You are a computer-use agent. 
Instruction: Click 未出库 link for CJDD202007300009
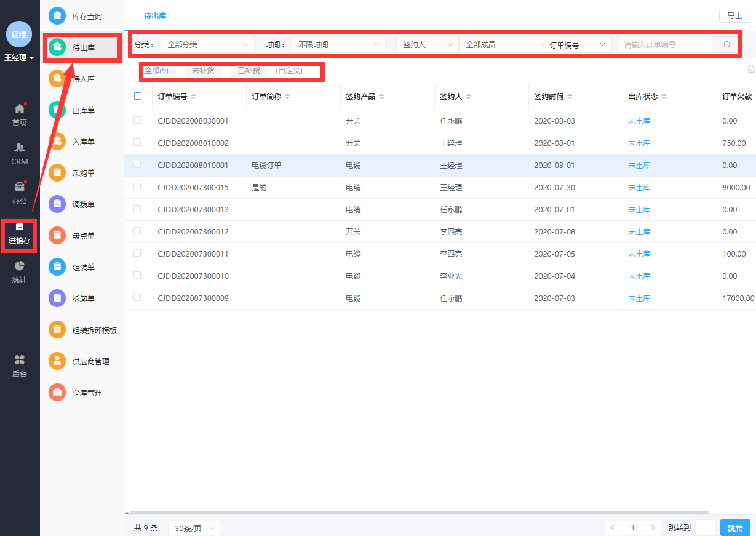point(639,298)
